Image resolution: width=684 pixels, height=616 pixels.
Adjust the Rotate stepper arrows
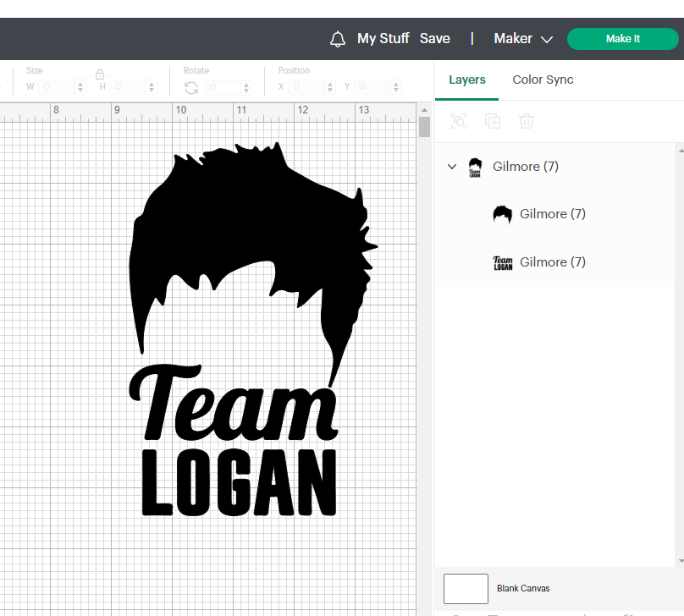tap(246, 87)
